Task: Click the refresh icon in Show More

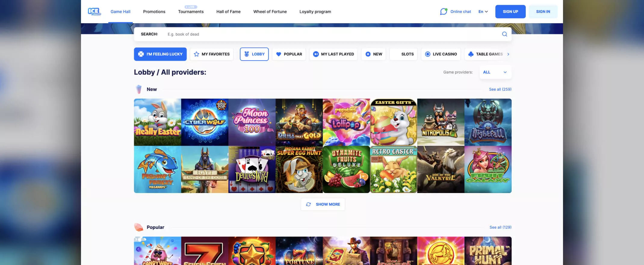Action: pyautogui.click(x=308, y=204)
